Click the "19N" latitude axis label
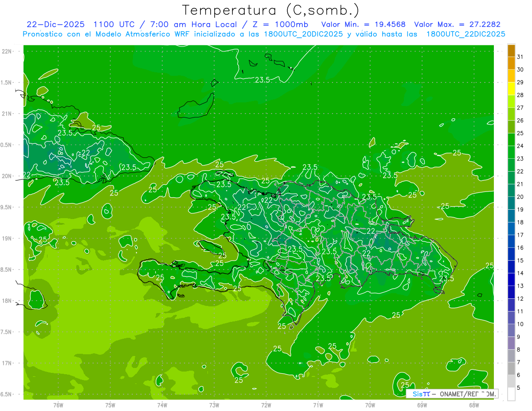The height and width of the screenshot is (411, 532). click(7, 238)
